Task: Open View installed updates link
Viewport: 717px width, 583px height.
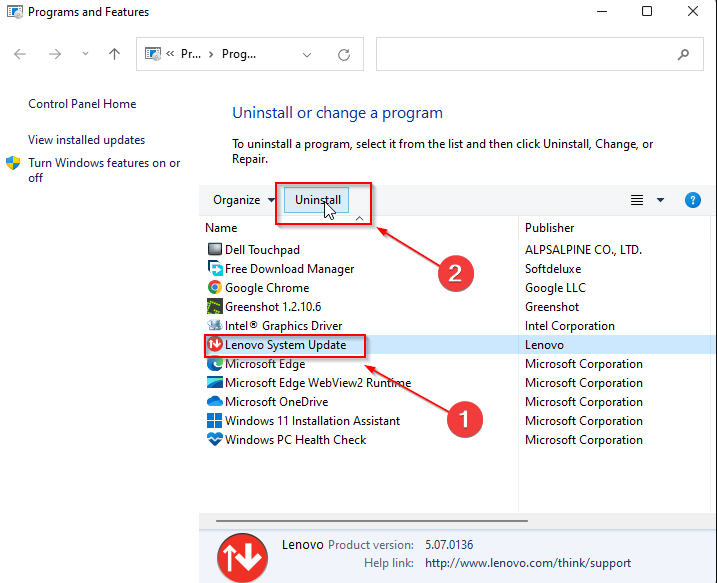Action: 86,139
